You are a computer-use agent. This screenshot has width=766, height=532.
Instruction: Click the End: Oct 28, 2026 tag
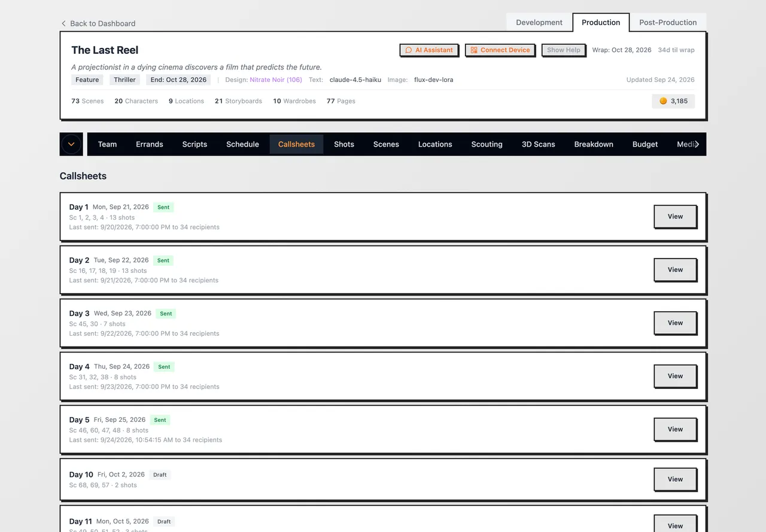click(x=178, y=80)
